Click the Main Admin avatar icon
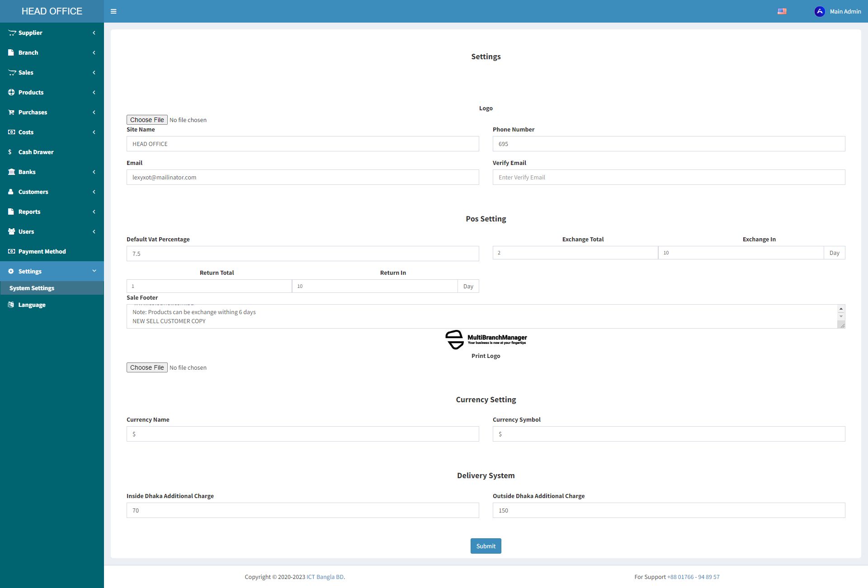Image resolution: width=868 pixels, height=588 pixels. point(819,11)
